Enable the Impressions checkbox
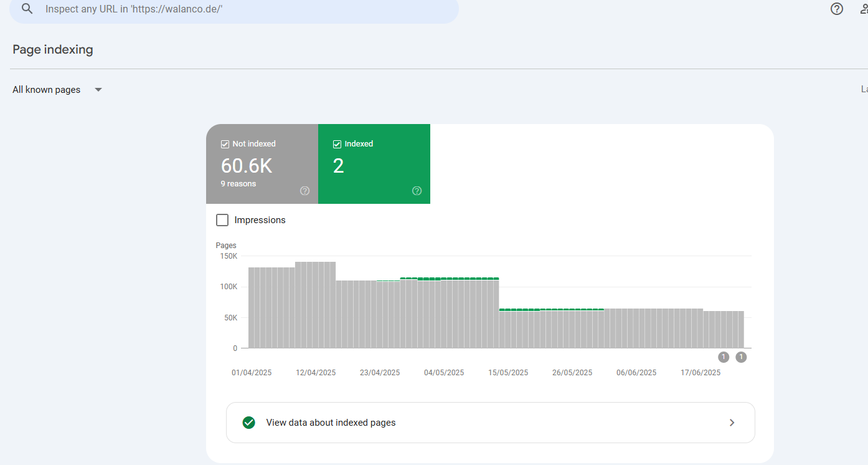This screenshot has height=465, width=868. pos(222,220)
